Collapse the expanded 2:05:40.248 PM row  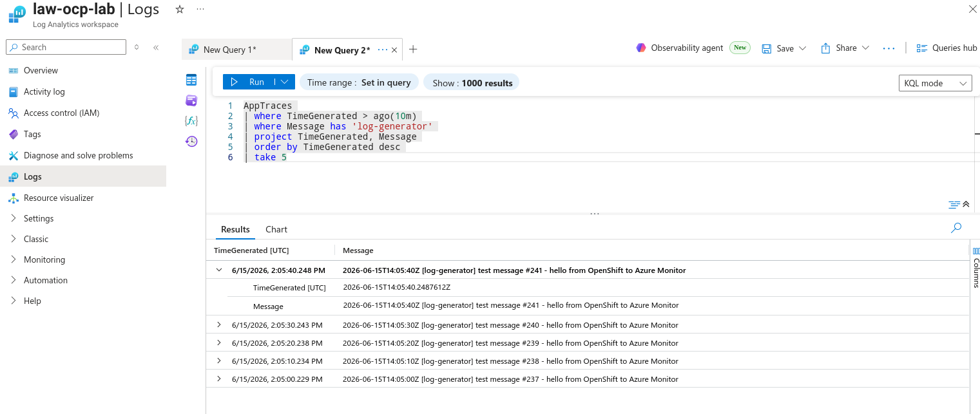pos(219,270)
